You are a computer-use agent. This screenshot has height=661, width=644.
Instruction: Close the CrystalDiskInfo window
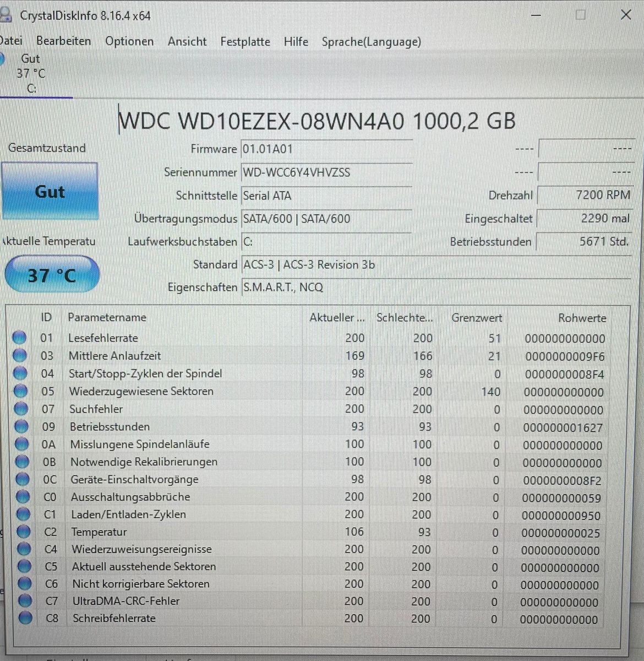[626, 15]
